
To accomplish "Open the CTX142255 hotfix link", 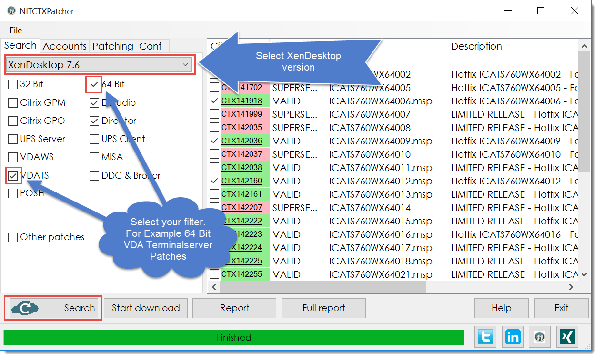I will point(242,274).
